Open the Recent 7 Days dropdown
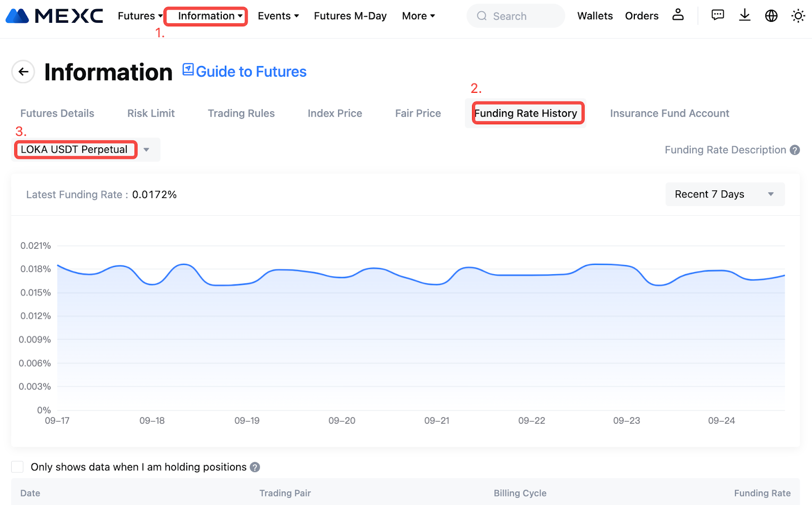 click(x=724, y=194)
